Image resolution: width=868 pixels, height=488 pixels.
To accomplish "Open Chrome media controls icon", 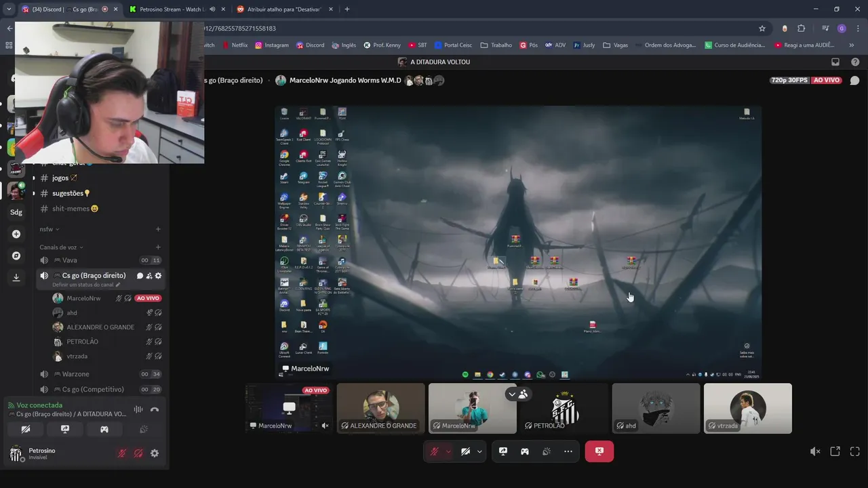I will click(x=825, y=28).
